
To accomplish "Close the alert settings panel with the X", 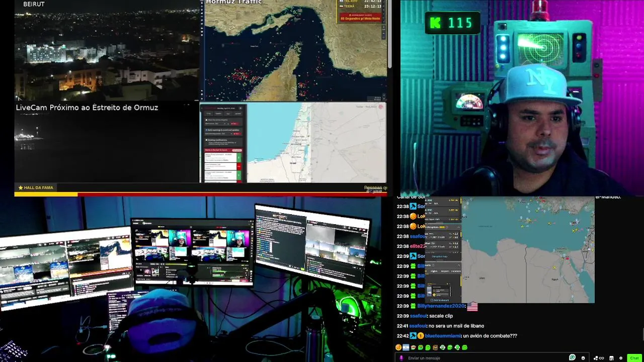I will [x=240, y=108].
